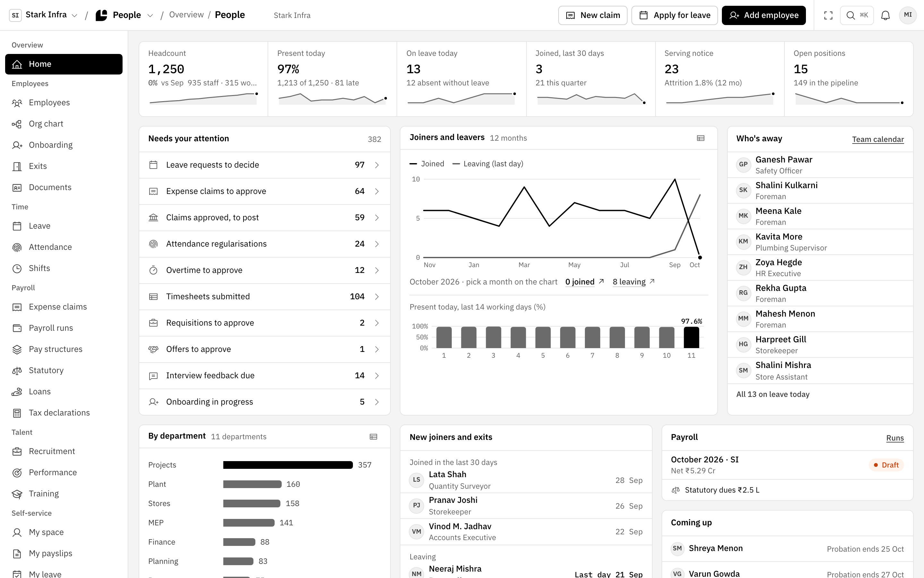Image resolution: width=924 pixels, height=578 pixels.
Task: Select day 11 attendance bar
Action: [691, 337]
